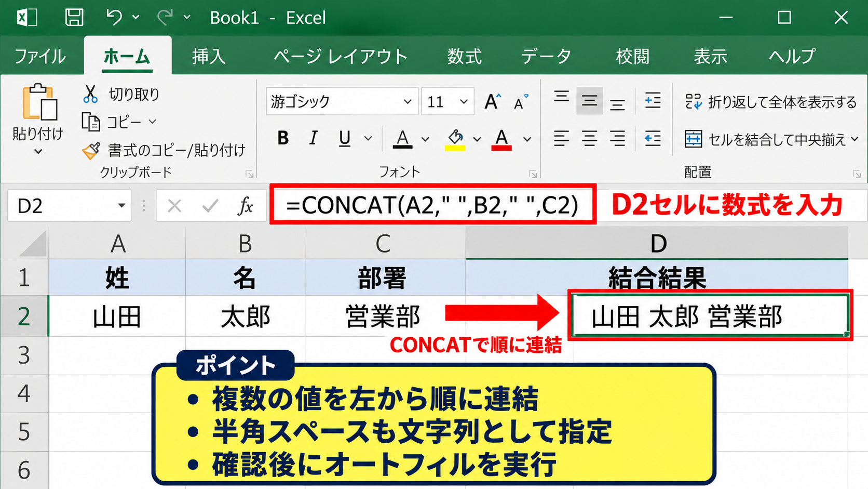The height and width of the screenshot is (489, 868).
Task: Open the Undo history dropdown
Action: click(135, 17)
